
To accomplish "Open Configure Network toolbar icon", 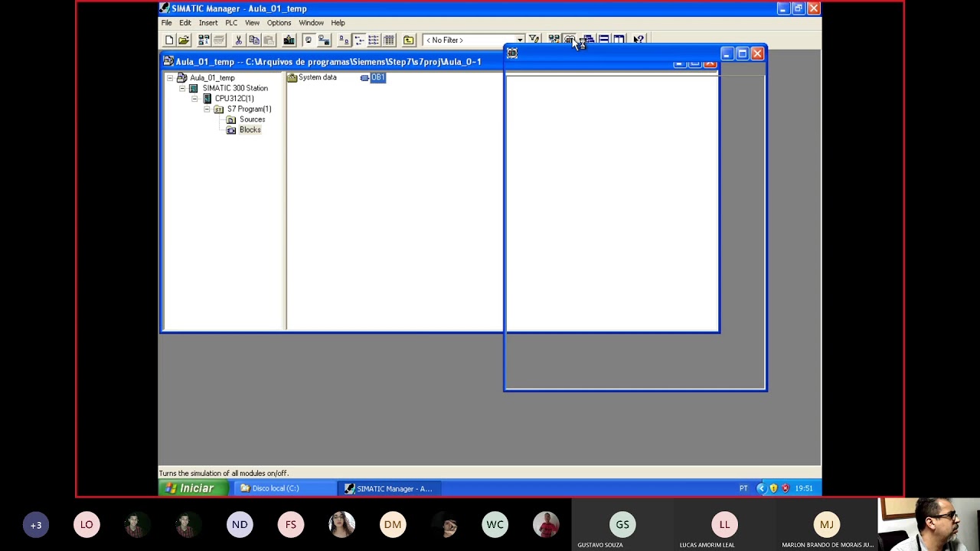I will [554, 40].
